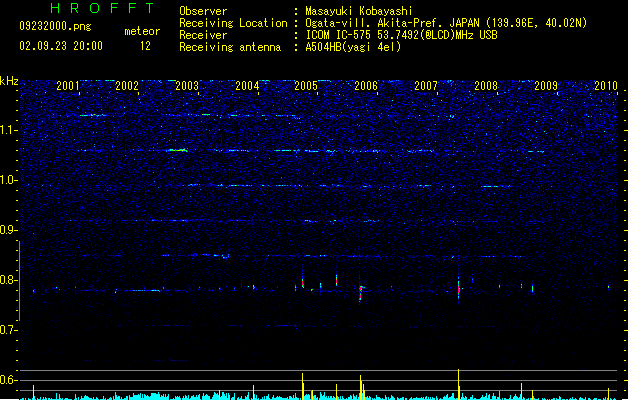Click the HROFFT title text
This screenshot has height=400, width=629.
[103, 8]
